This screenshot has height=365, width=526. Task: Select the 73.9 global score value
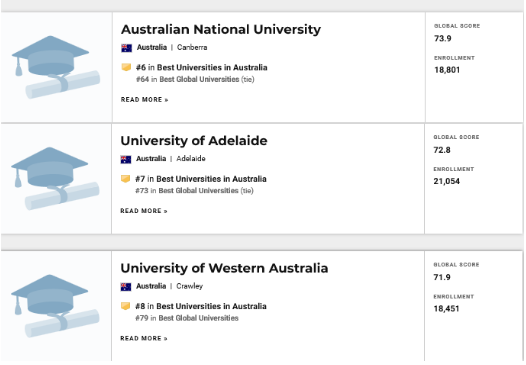[443, 39]
